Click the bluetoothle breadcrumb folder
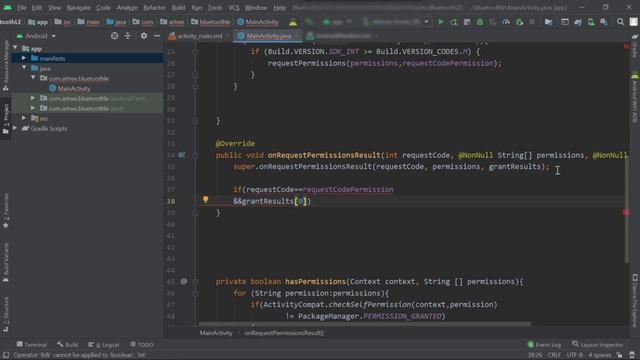The image size is (640, 360). (211, 22)
